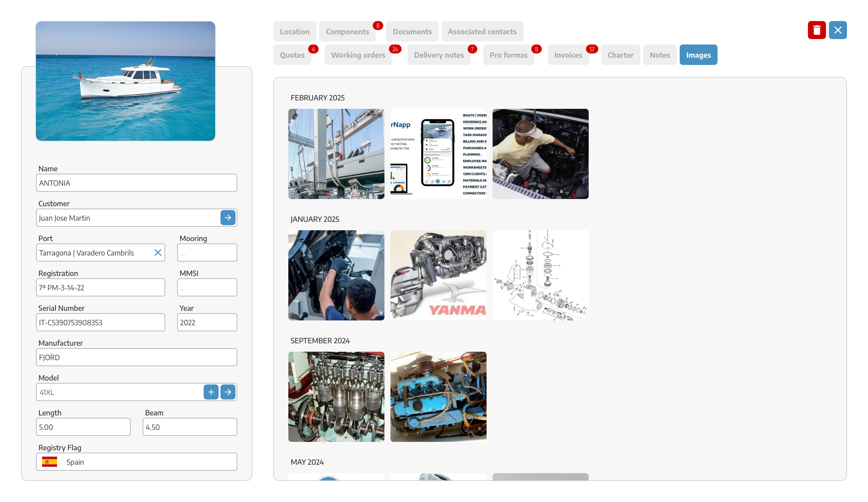Click the Pro formas badge showing 8

536,49
